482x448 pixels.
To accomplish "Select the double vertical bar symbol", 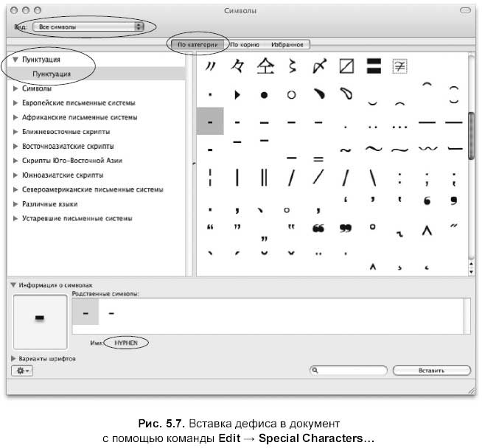I will (x=264, y=178).
